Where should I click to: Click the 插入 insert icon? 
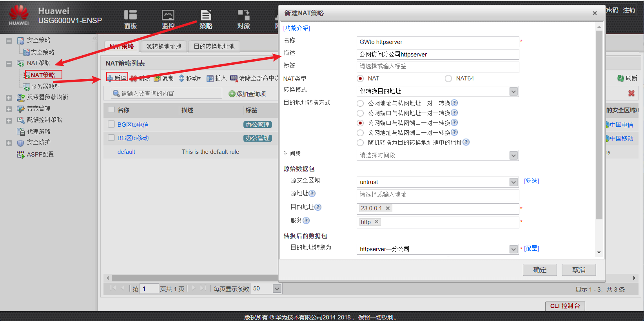pyautogui.click(x=210, y=78)
